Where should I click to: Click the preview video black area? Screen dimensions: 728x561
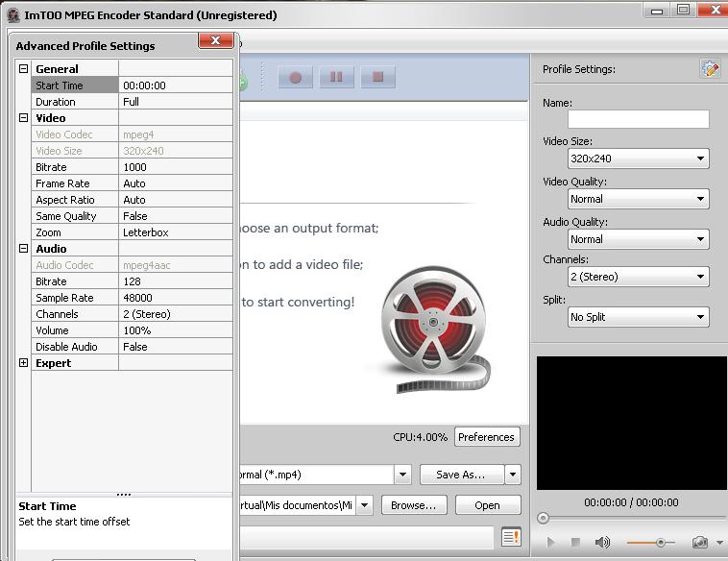[631, 423]
